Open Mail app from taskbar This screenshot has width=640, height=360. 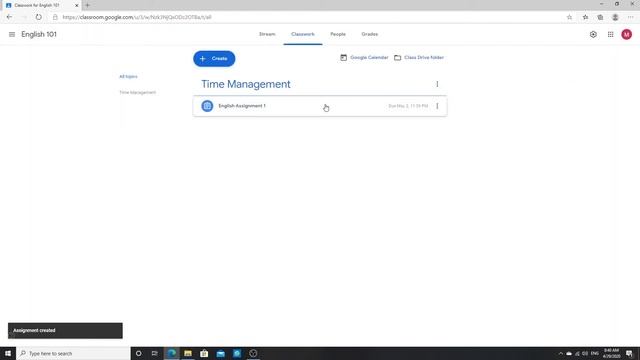220,353
